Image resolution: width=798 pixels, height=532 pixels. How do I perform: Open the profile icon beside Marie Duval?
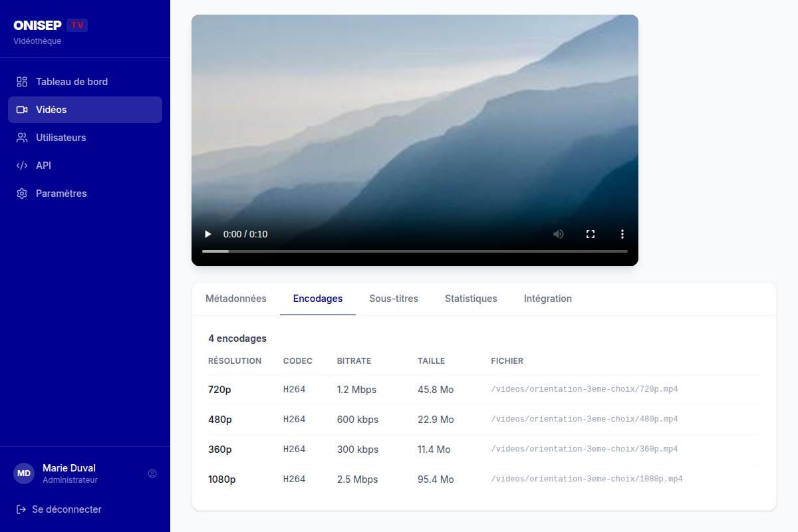152,473
